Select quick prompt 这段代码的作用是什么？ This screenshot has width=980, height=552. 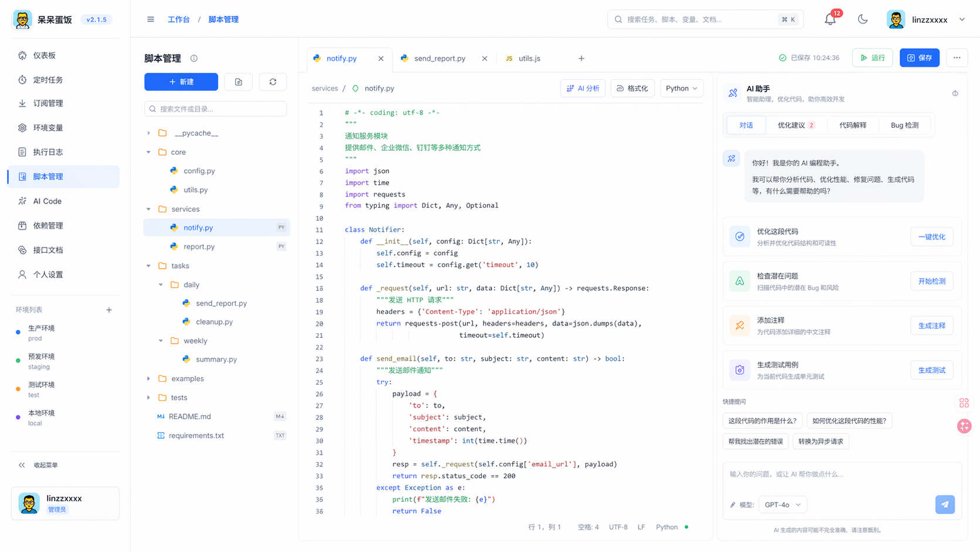point(762,421)
